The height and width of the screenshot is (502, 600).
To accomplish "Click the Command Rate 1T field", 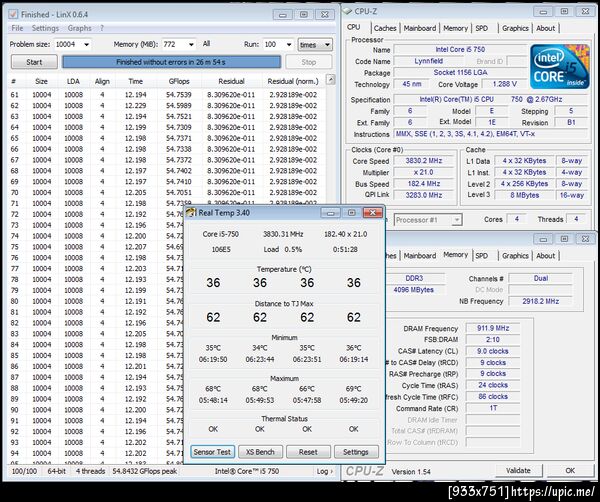I will tap(493, 408).
